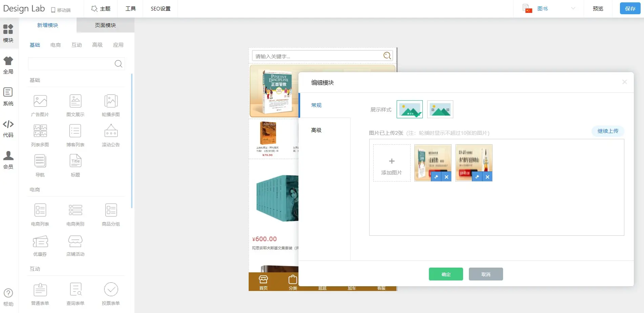Screen dimensions: 644x313
Task: Open the 代码 code panel in sidebar
Action: [8, 128]
